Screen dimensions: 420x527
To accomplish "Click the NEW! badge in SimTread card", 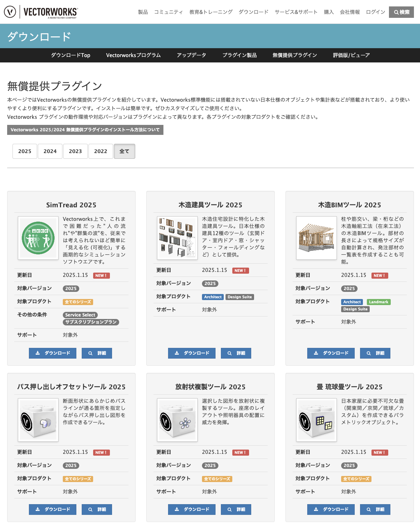I will (x=102, y=276).
